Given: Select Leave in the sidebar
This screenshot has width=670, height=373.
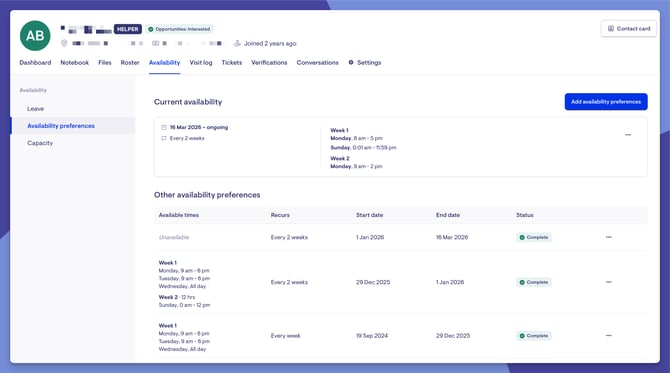Looking at the screenshot, I should [x=35, y=109].
